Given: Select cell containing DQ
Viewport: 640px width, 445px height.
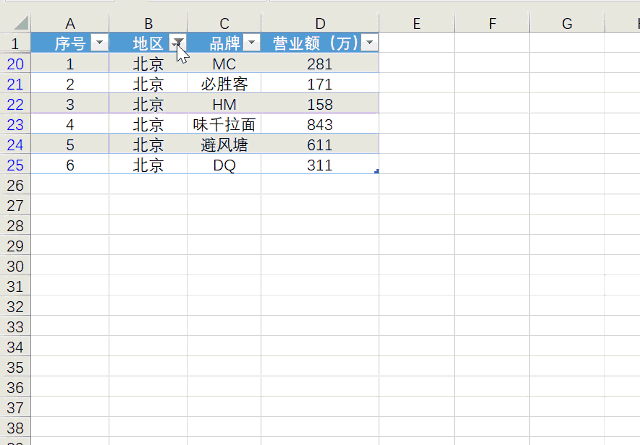Looking at the screenshot, I should coord(224,165).
